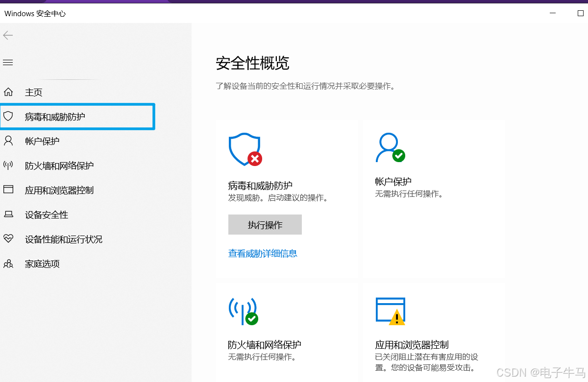Click the laptop icon beside 设备安全性
Screen dimensions: 588x382
[x=8, y=215]
